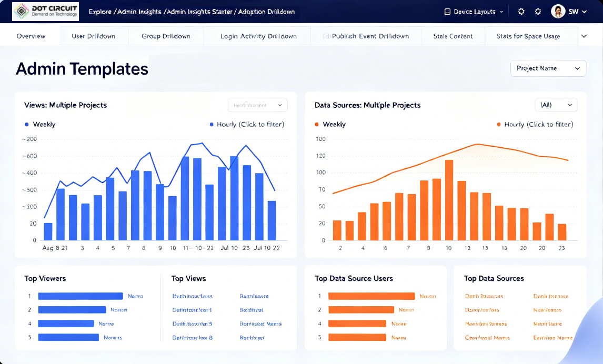
Task: Open the SW user menu chevron
Action: coord(585,12)
